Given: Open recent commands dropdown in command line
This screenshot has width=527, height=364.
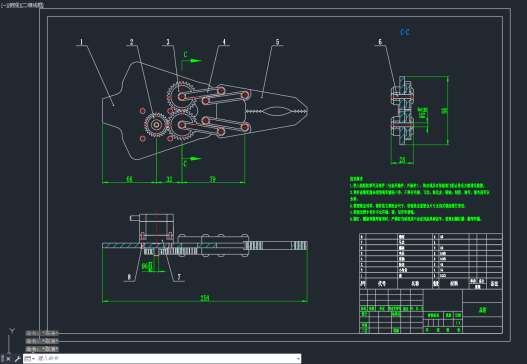Looking at the screenshot, I should pos(30,359).
